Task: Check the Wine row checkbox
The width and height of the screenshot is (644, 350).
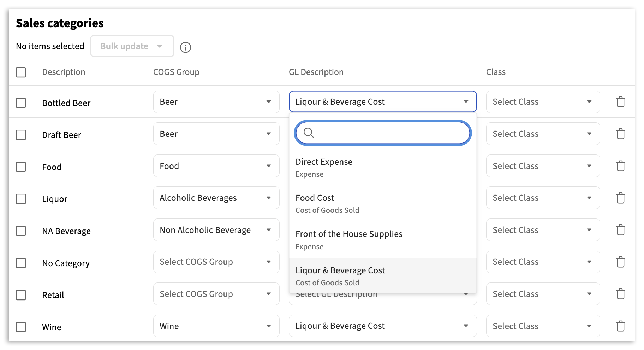Action: [x=21, y=327]
